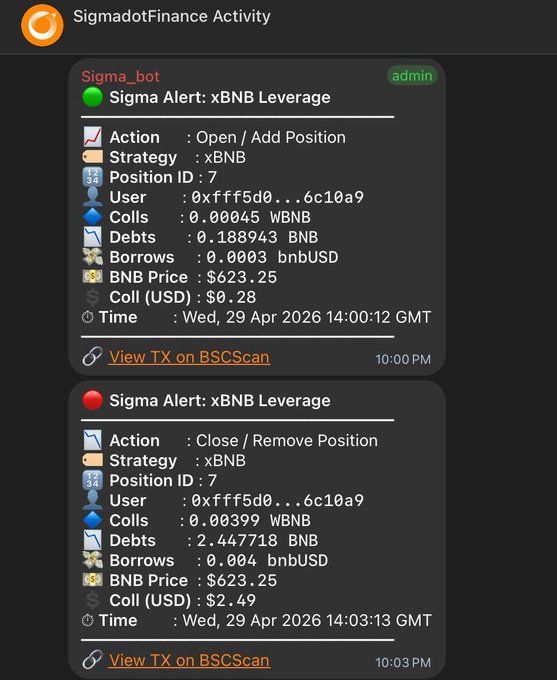
Task: Click 1234 number icon in Close alert
Action: tap(92, 480)
